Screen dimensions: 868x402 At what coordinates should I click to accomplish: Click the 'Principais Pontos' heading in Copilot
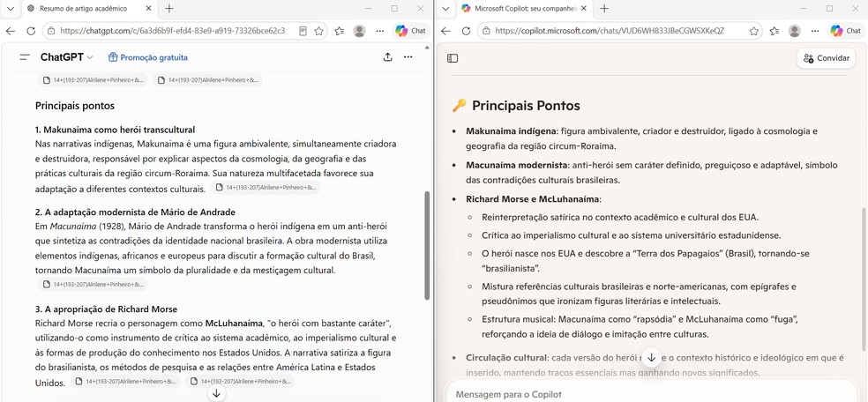(526, 105)
